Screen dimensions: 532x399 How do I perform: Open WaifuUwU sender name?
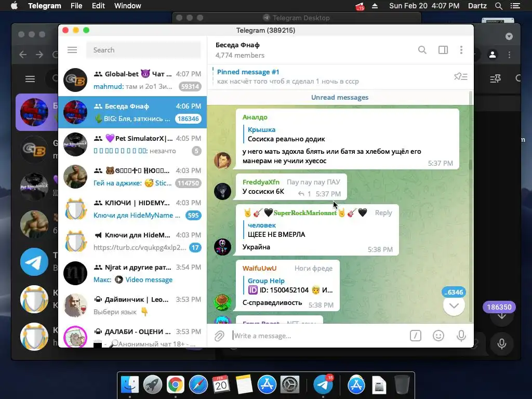click(x=260, y=269)
